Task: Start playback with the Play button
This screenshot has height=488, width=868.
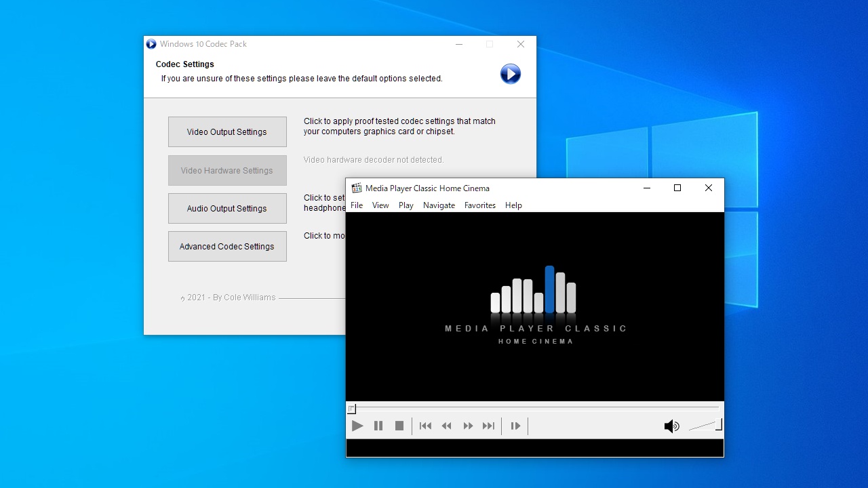Action: click(x=357, y=426)
